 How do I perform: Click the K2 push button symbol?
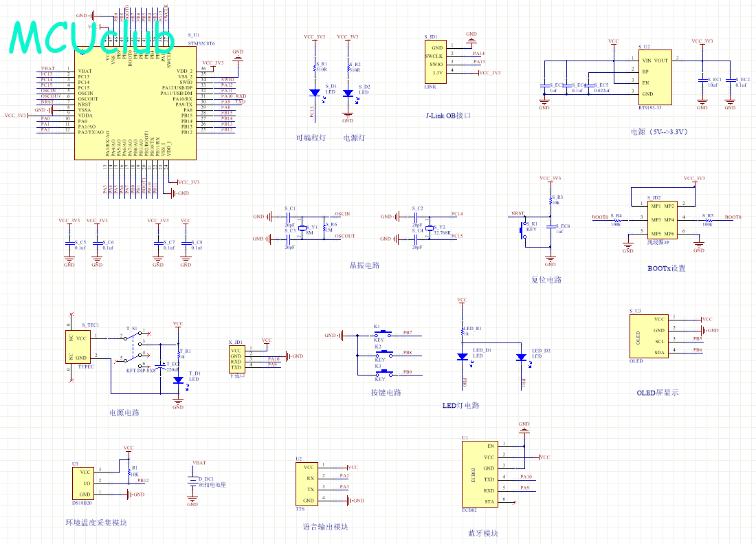383,354
